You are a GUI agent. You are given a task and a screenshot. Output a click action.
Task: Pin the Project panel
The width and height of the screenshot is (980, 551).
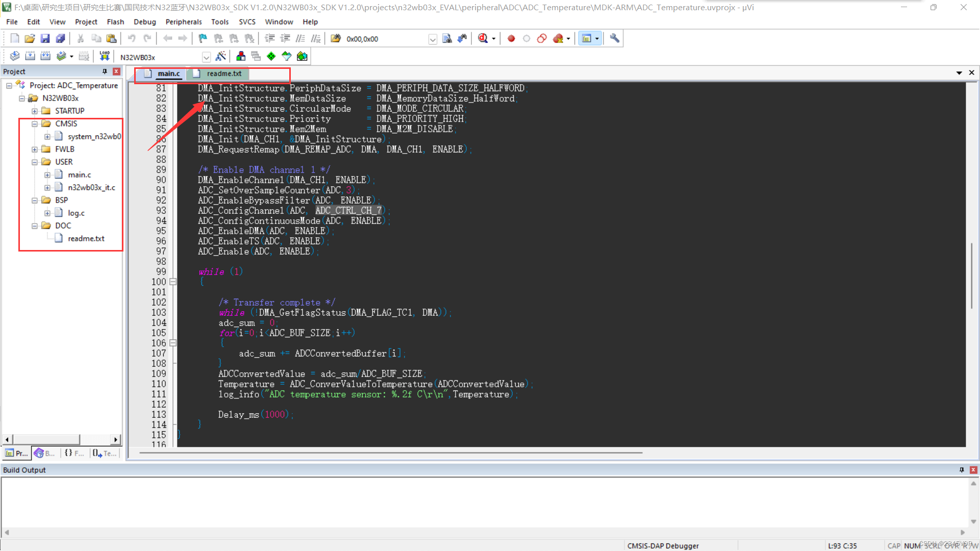tap(105, 71)
